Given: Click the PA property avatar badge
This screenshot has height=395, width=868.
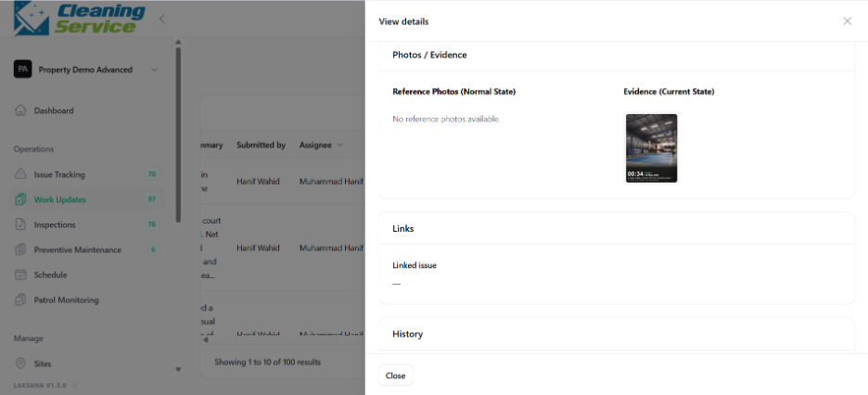Looking at the screenshot, I should [22, 70].
